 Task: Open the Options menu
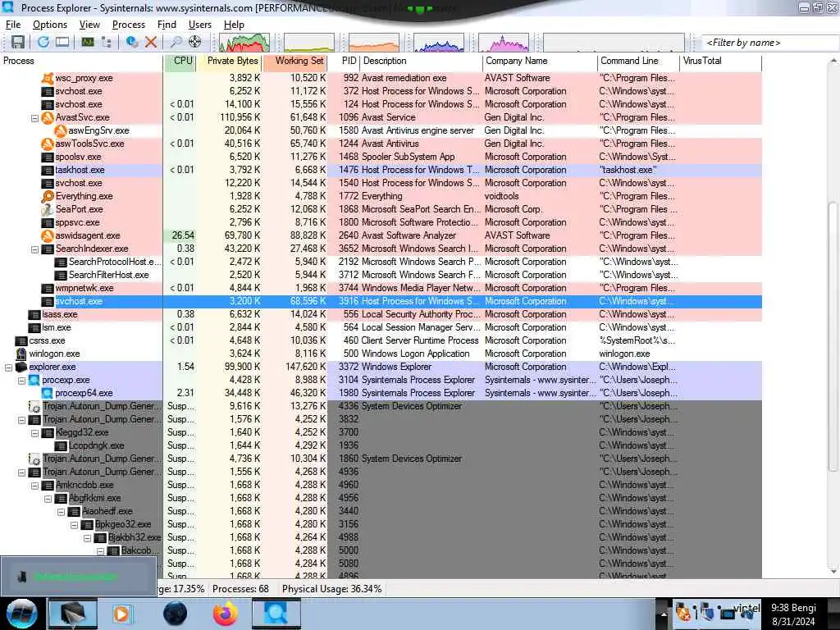(50, 25)
